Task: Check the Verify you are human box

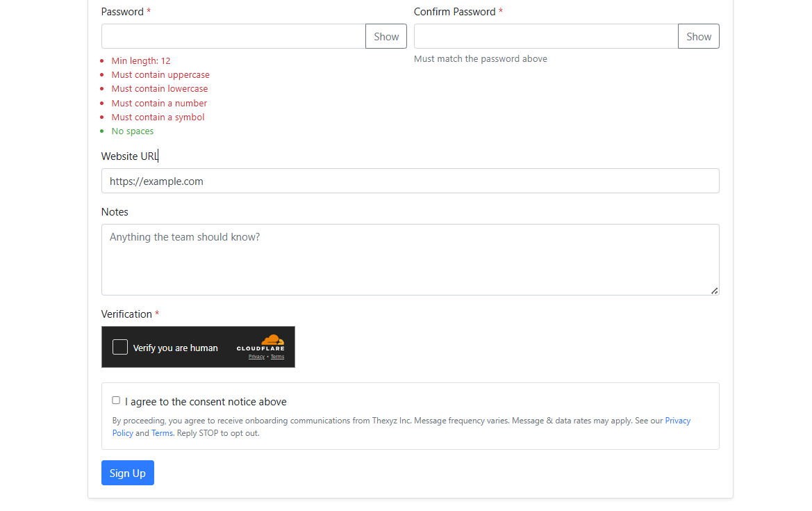Action: pos(120,347)
